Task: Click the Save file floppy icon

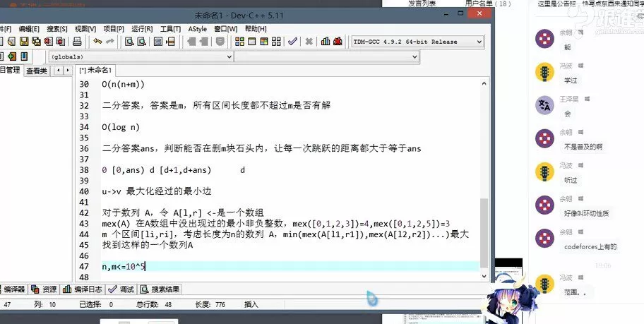Action: click(24, 42)
